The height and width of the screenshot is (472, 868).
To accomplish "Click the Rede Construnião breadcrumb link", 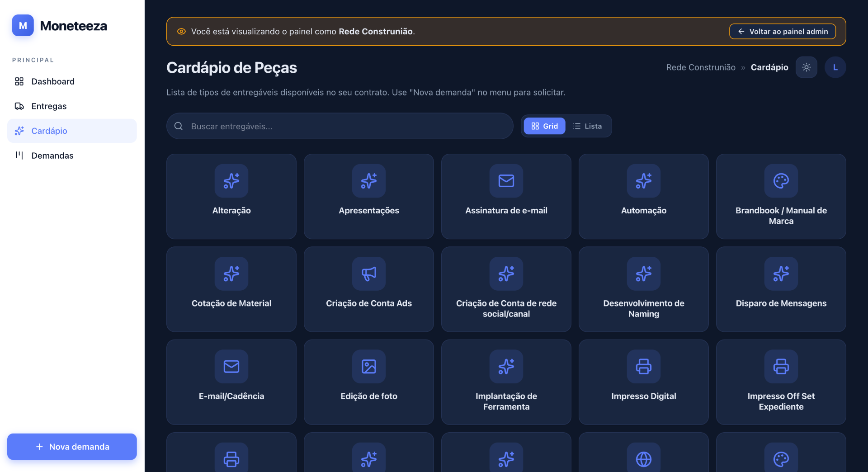I will 701,67.
